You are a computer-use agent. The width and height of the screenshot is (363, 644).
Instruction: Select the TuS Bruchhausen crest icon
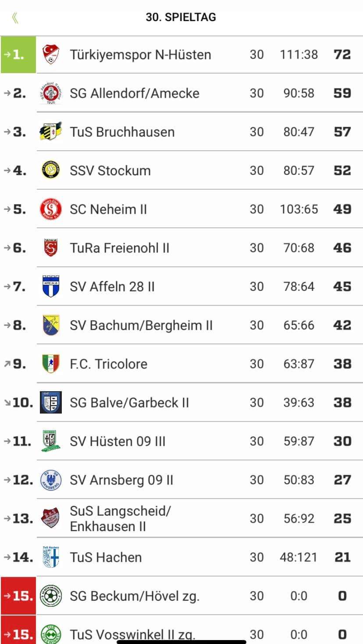pyautogui.click(x=50, y=131)
